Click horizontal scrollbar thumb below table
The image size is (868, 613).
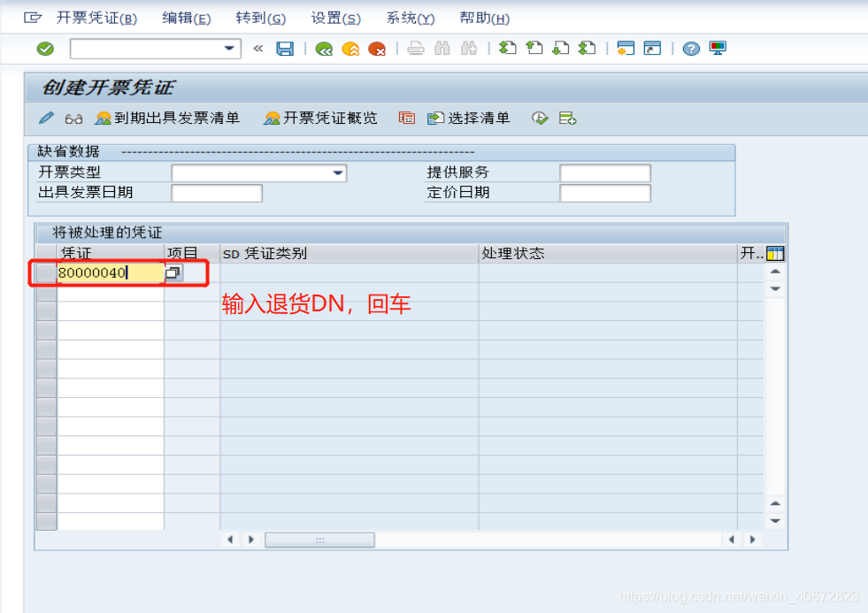319,540
